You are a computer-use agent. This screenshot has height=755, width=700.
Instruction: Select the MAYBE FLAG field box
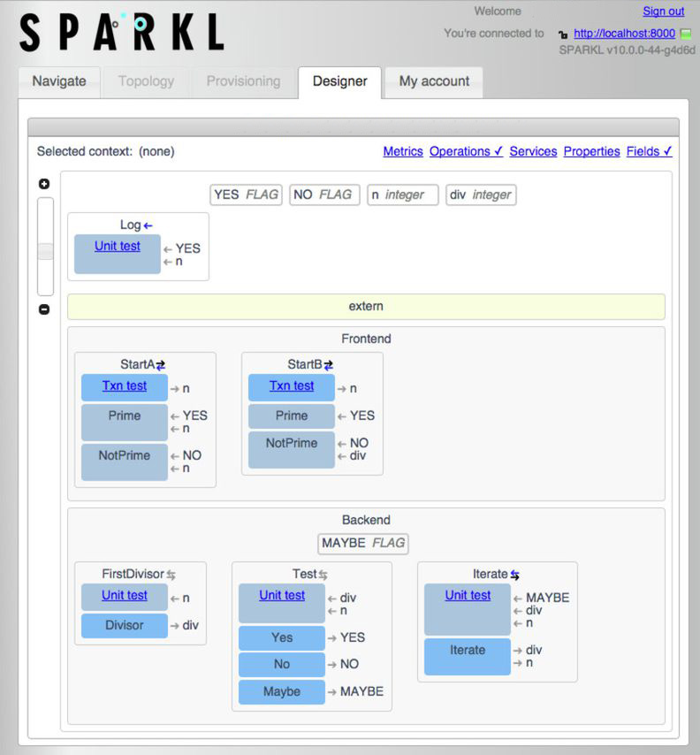coord(363,544)
